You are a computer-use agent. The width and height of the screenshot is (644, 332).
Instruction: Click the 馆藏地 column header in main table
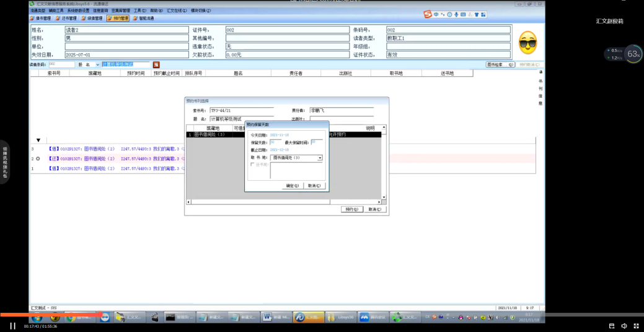(x=95, y=74)
